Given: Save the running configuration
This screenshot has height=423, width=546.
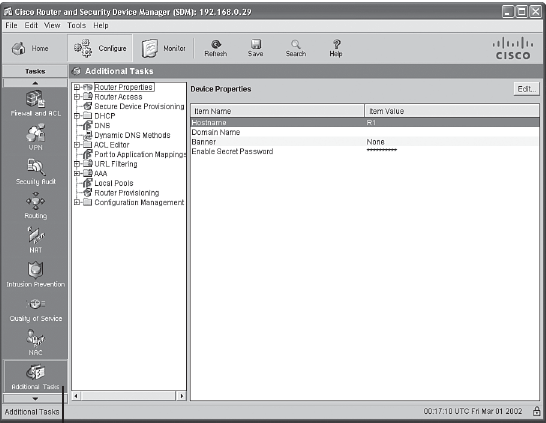Looking at the screenshot, I should pos(256,48).
